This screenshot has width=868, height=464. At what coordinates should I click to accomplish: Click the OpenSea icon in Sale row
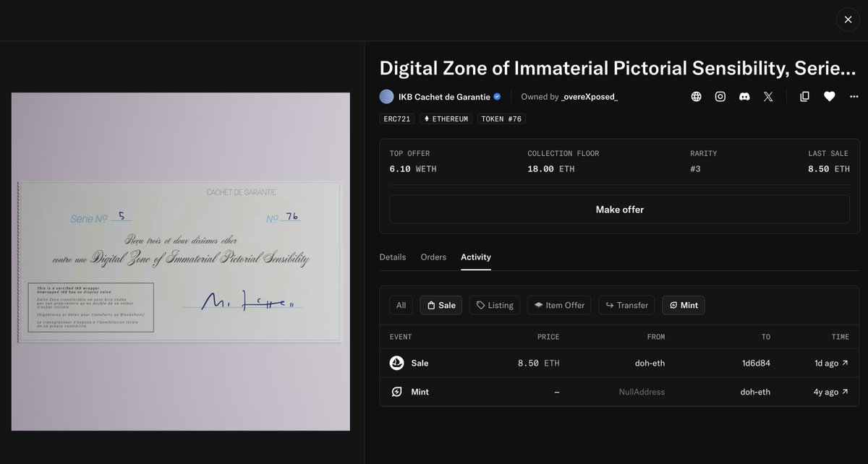coord(396,363)
